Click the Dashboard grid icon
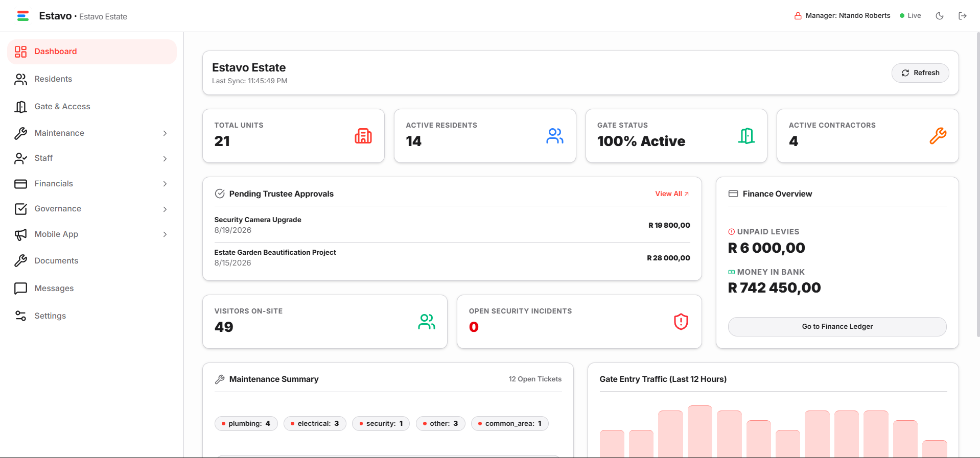980x458 pixels. [x=20, y=52]
